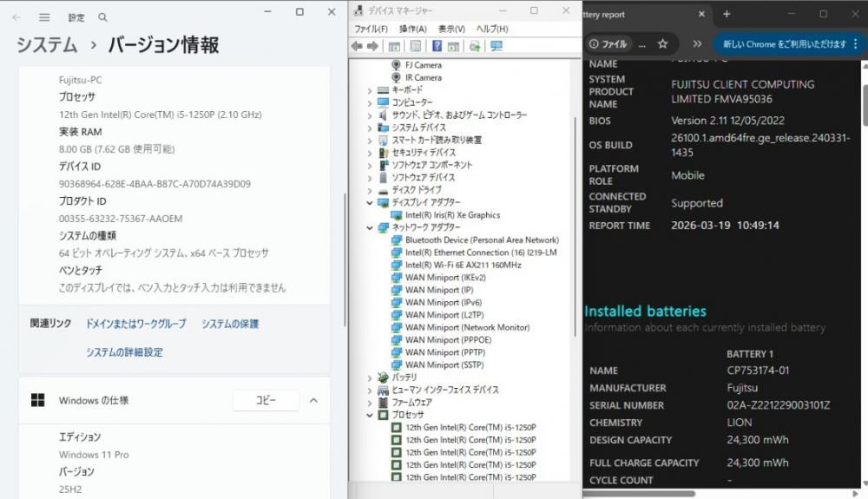Open ドメインまたはワークグループ link
This screenshot has width=868, height=499.
(135, 324)
